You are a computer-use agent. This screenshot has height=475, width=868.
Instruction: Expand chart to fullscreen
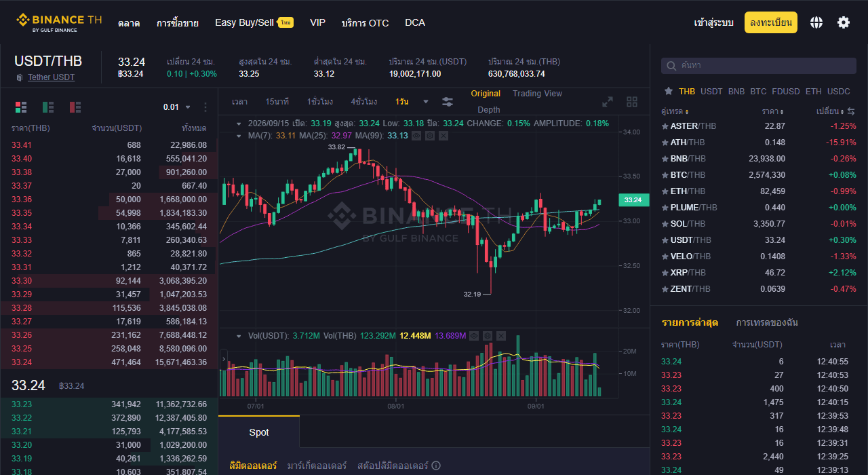[x=608, y=102]
